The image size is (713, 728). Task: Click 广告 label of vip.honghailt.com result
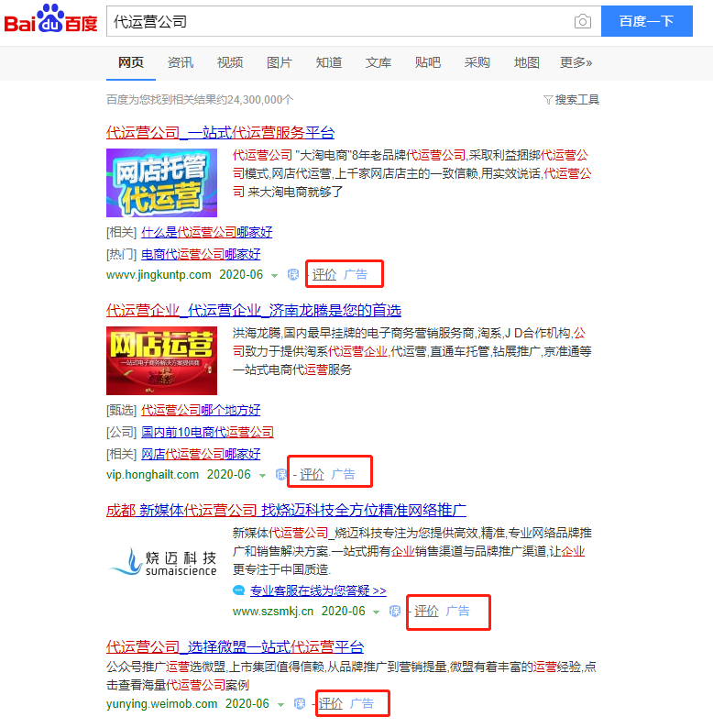pos(343,475)
